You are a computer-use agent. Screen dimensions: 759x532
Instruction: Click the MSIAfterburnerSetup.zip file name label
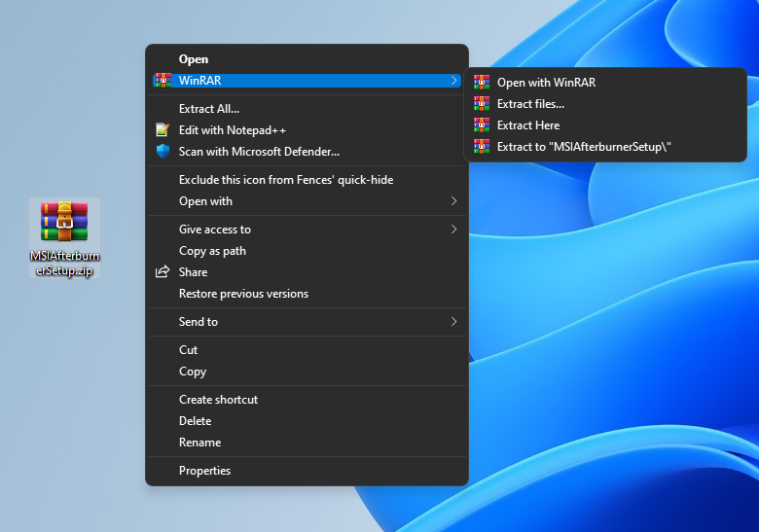64,263
